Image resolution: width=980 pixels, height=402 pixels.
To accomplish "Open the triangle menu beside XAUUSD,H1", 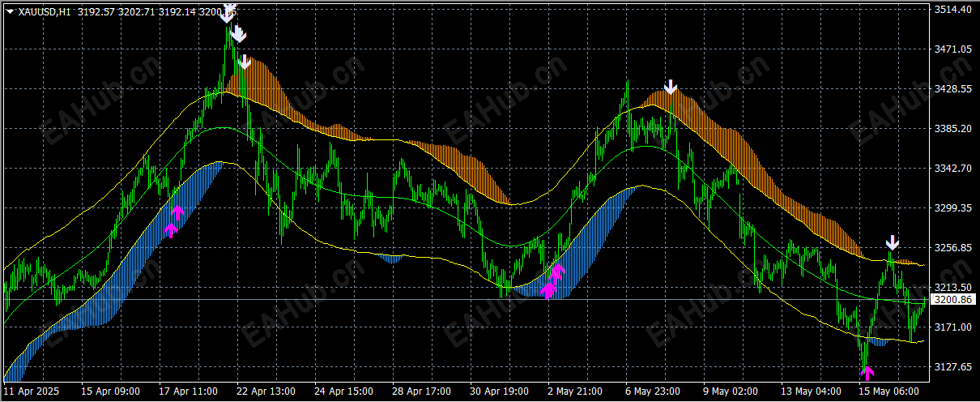I will tap(10, 12).
